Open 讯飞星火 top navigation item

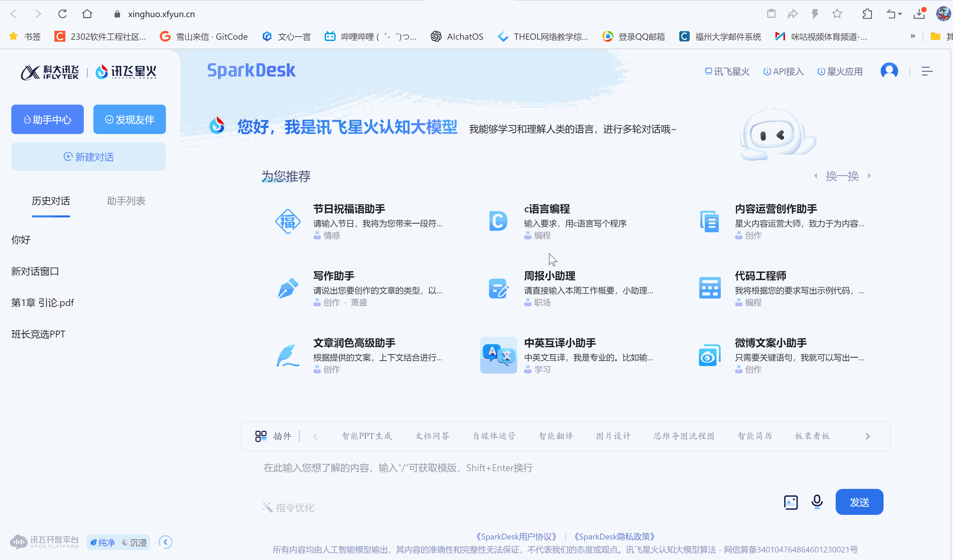pyautogui.click(x=727, y=71)
